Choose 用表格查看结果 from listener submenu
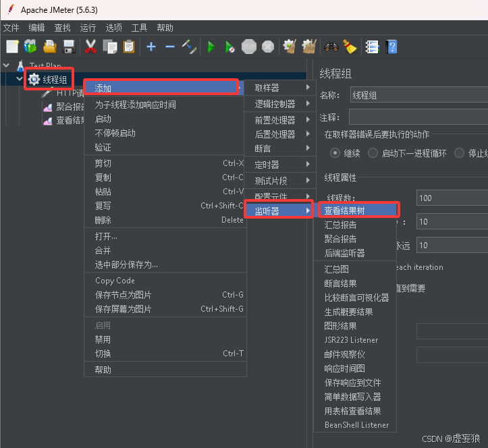Image resolution: width=488 pixels, height=448 pixels. pos(355,411)
